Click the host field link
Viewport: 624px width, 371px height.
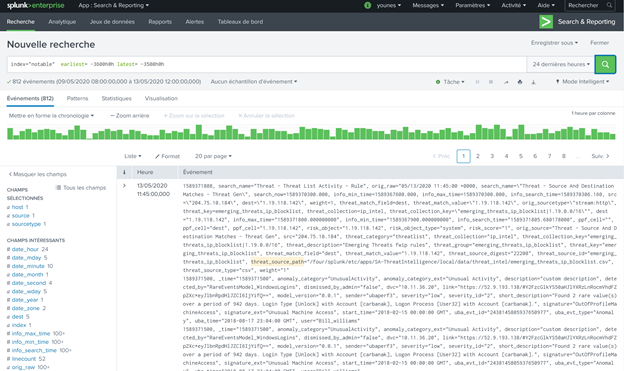(18, 207)
